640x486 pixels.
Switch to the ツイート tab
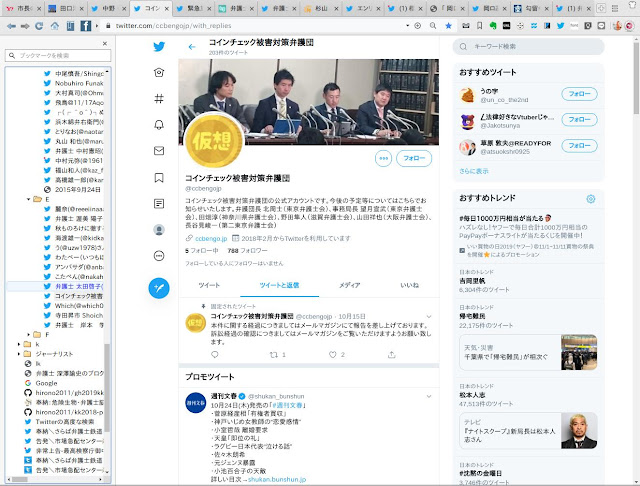[209, 285]
